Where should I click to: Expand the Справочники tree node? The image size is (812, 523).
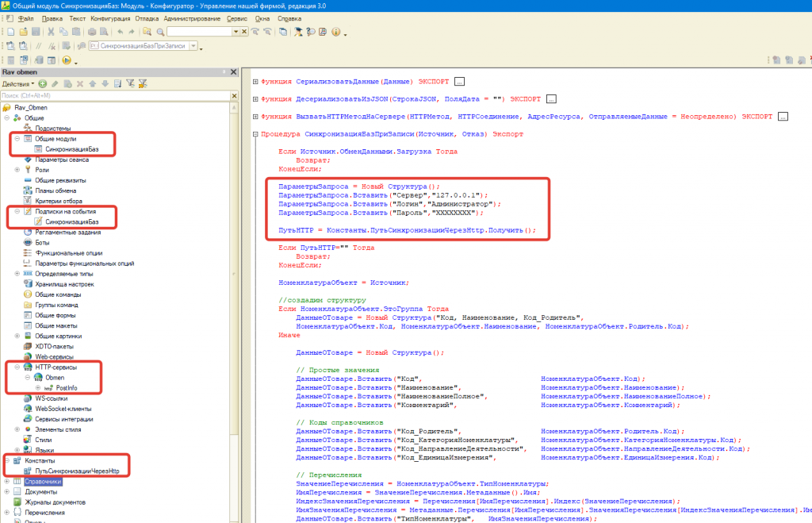click(6, 482)
